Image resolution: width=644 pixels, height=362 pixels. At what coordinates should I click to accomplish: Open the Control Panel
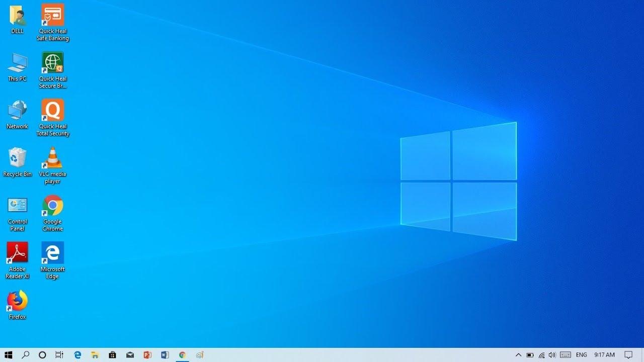click(x=17, y=205)
